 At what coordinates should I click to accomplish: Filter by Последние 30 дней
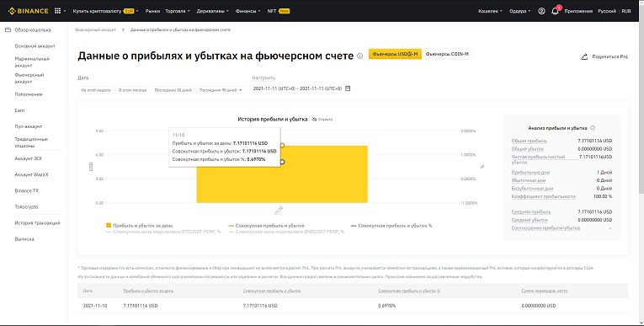coord(173,90)
